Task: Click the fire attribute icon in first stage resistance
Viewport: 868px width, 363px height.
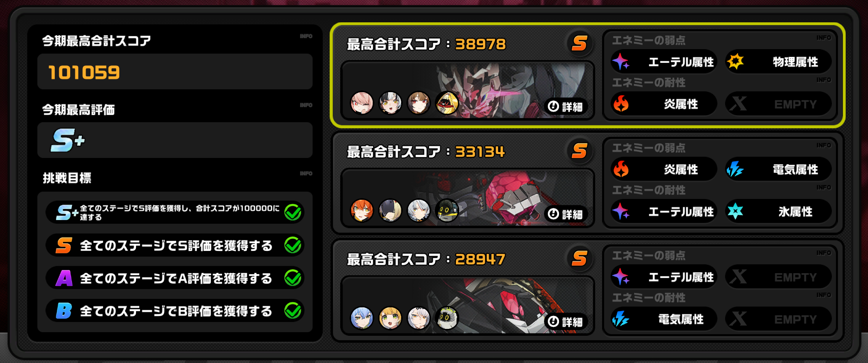Action: pyautogui.click(x=621, y=104)
